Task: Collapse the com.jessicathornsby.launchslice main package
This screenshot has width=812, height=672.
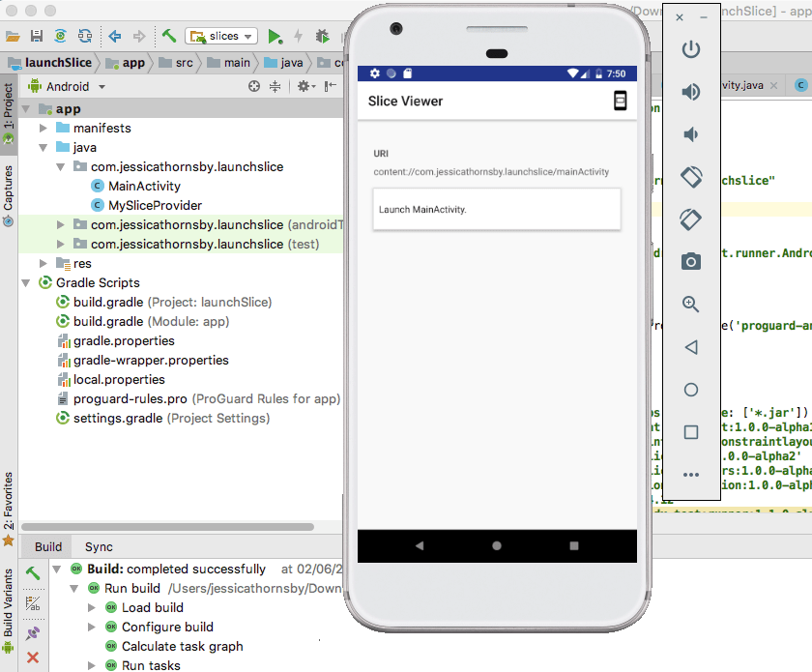Action: [61, 167]
